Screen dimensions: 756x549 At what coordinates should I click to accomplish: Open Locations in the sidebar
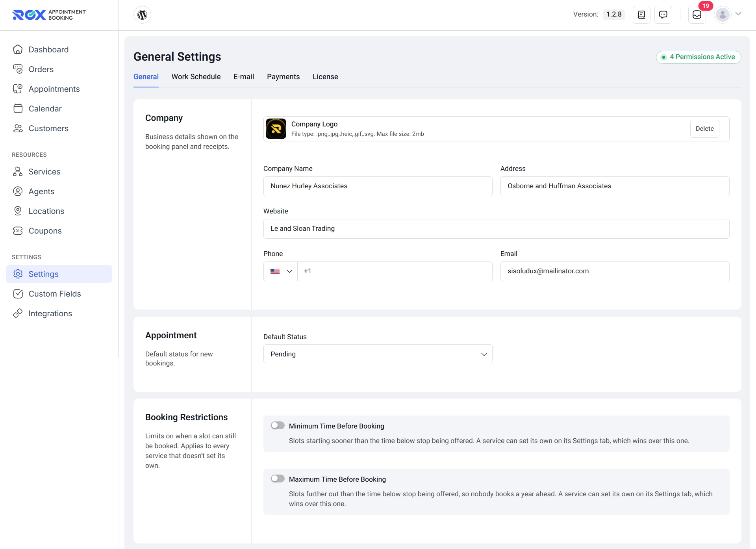[x=59, y=211]
